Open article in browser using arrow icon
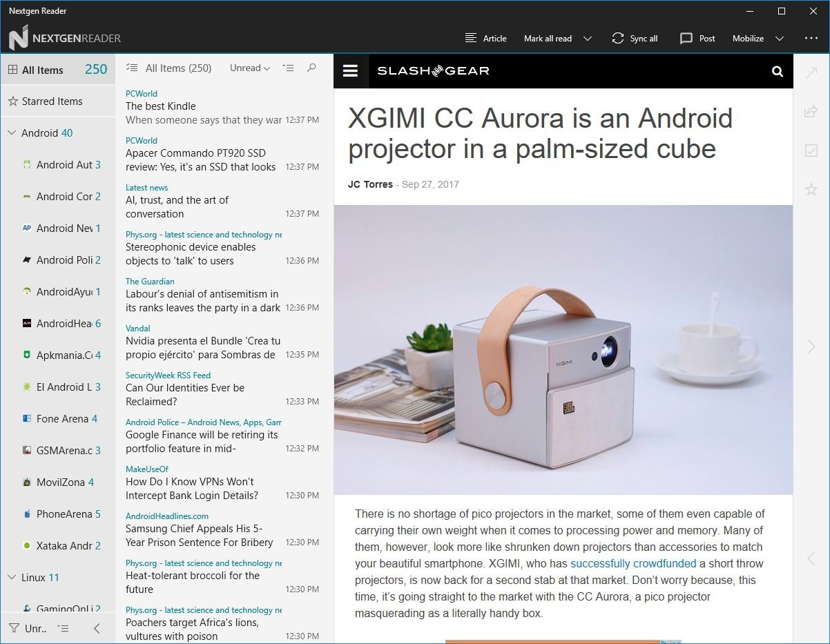 tap(811, 73)
